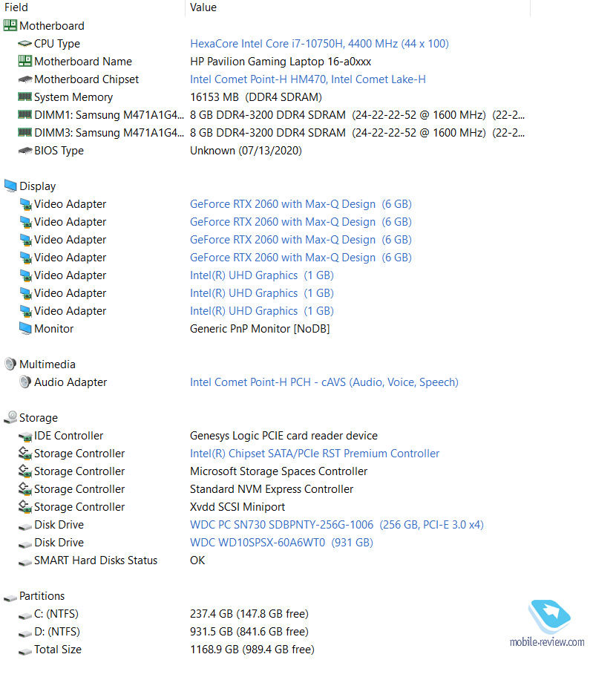Click the SMART Hard Disks Status label

96,560
